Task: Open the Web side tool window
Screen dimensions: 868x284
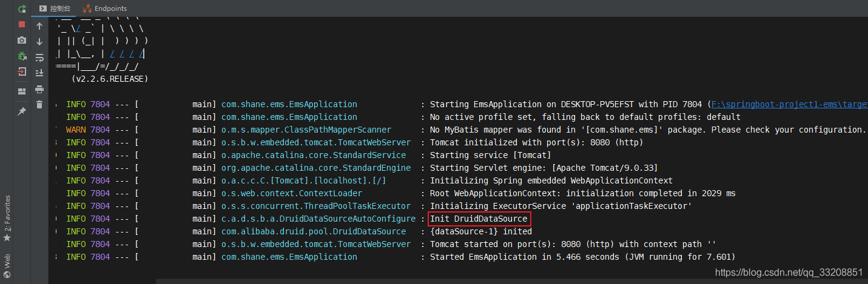Action: pyautogui.click(x=7, y=267)
